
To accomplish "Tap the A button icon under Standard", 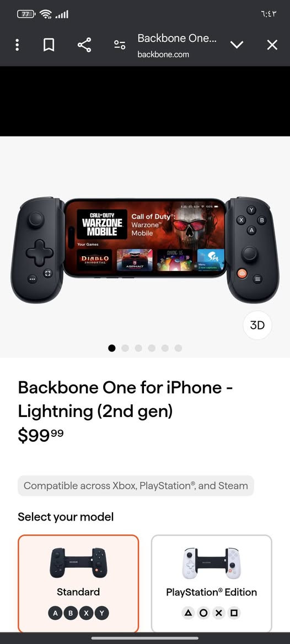I will click(x=55, y=614).
